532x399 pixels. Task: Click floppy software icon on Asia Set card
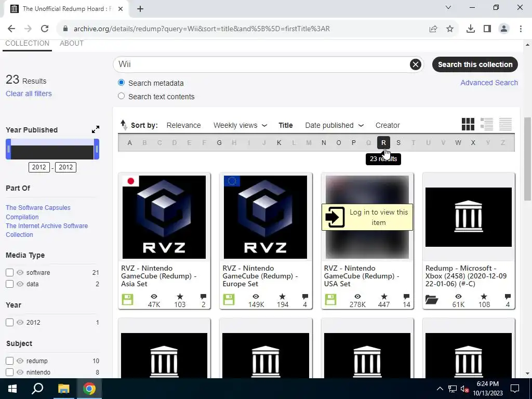pos(128,300)
